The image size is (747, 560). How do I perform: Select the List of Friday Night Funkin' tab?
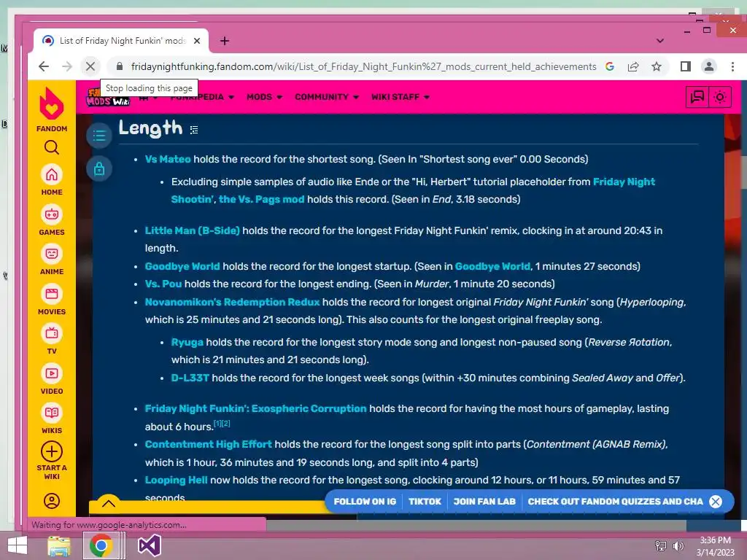[x=121, y=41]
